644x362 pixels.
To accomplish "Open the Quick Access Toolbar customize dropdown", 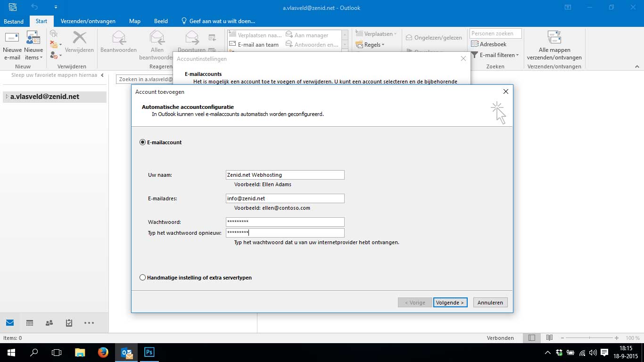I will point(56,8).
